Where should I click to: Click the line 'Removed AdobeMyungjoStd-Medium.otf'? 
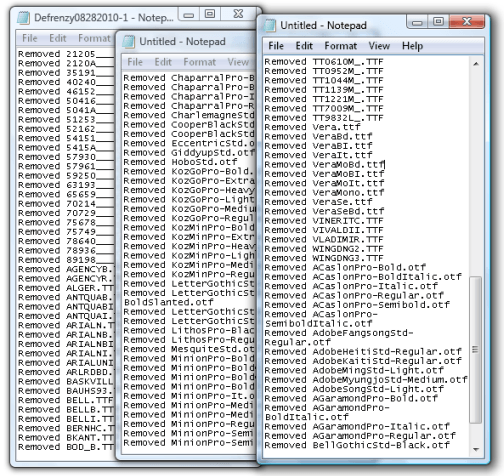click(366, 380)
